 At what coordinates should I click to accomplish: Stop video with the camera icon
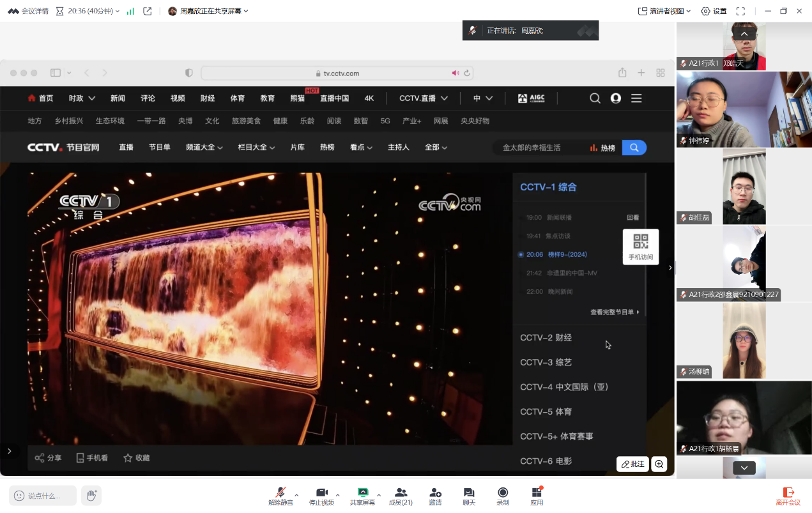click(321, 493)
